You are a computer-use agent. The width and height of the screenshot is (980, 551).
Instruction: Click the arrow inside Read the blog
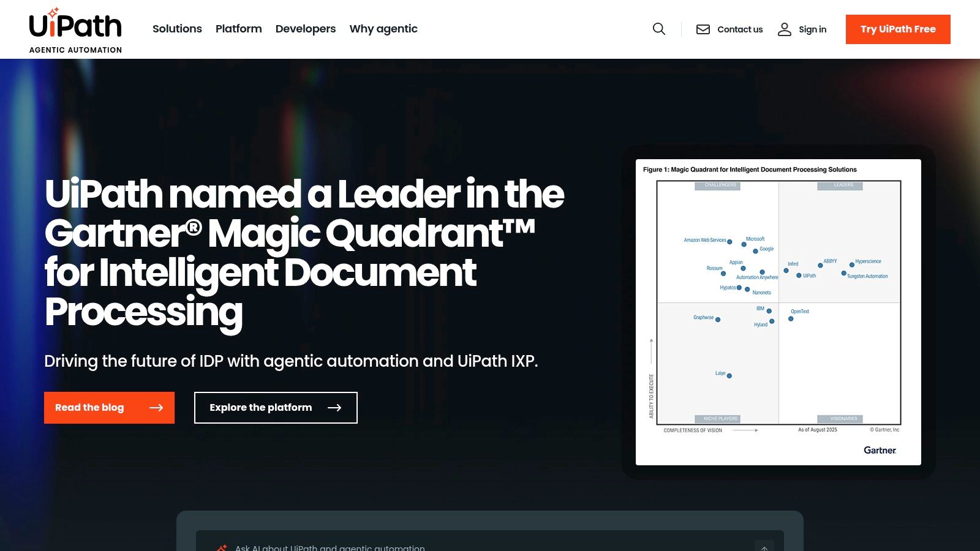point(156,408)
